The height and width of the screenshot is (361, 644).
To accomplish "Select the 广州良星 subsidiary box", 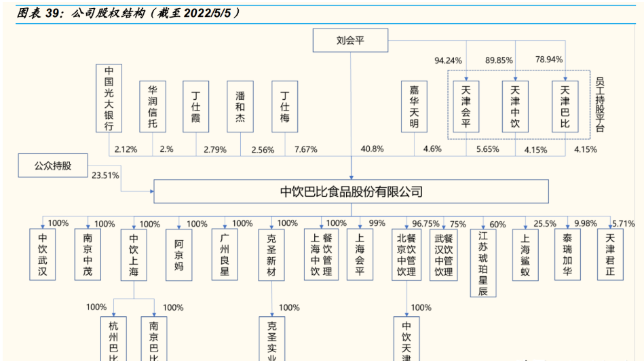I will [x=225, y=254].
